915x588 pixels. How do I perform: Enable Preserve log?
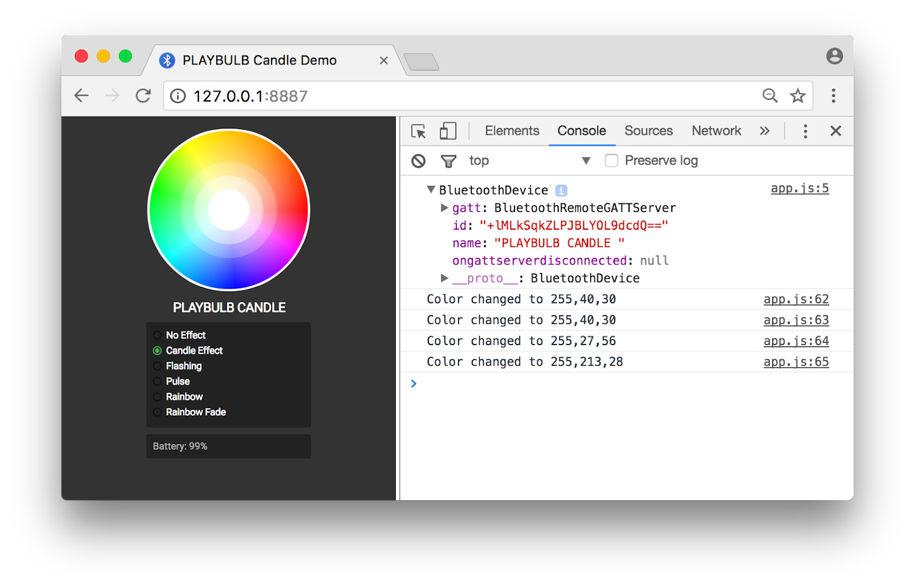click(x=611, y=161)
